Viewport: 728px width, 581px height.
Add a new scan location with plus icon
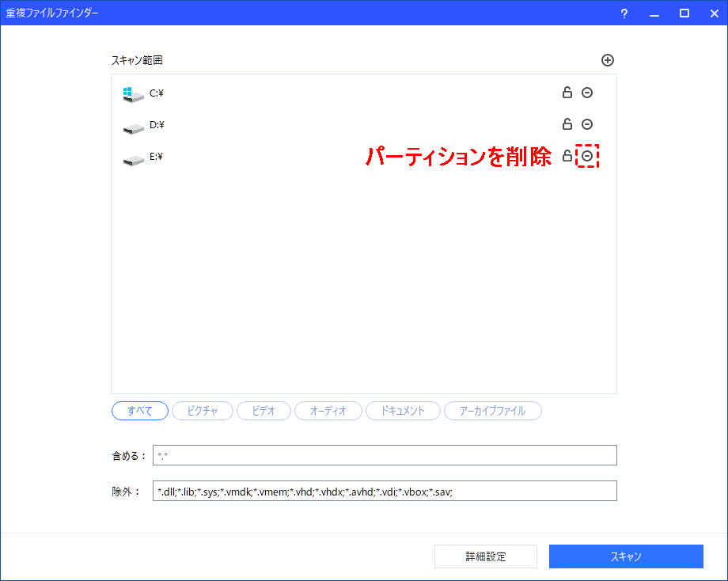point(607,60)
